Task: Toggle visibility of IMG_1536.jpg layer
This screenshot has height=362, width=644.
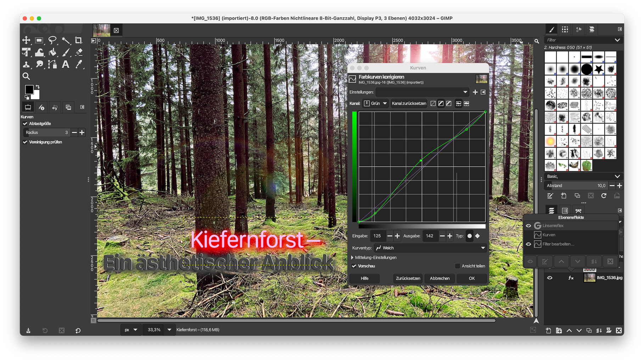Action: coord(550,278)
